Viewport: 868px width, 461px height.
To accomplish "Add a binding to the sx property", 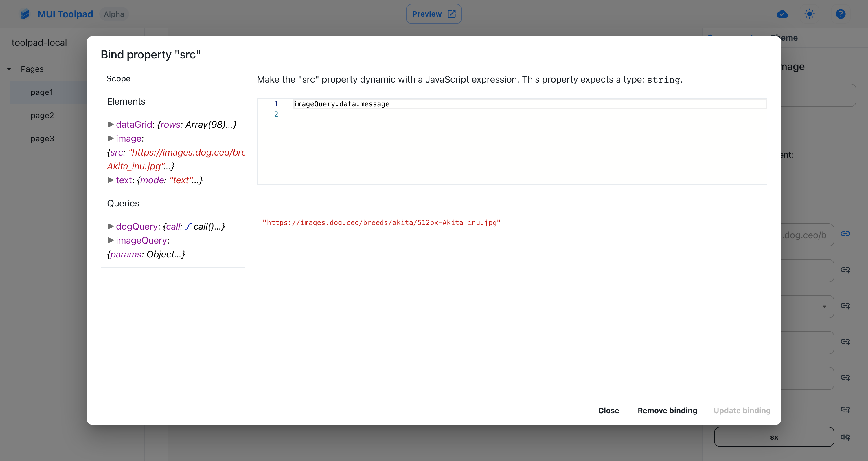I will [x=846, y=437].
